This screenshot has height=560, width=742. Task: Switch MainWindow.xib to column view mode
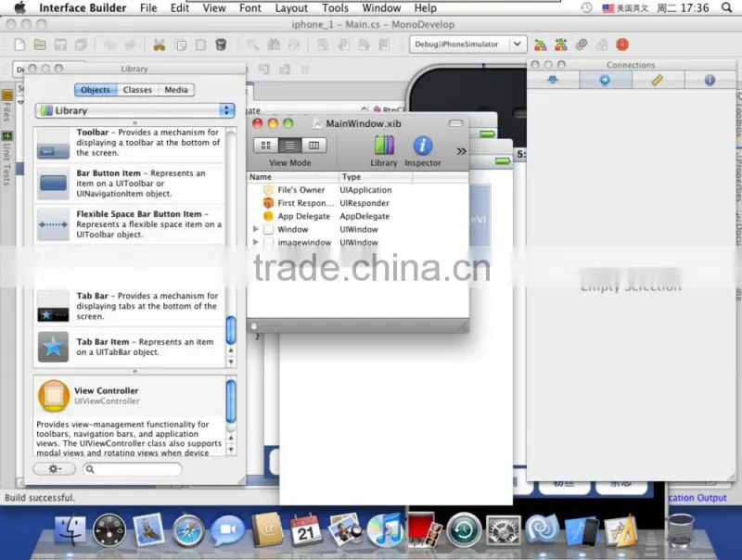(x=313, y=146)
